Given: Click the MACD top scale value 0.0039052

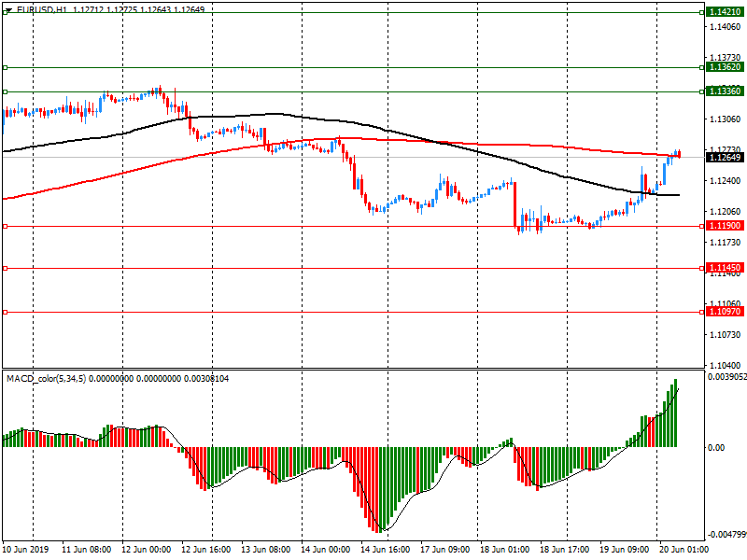Looking at the screenshot, I should tap(727, 377).
